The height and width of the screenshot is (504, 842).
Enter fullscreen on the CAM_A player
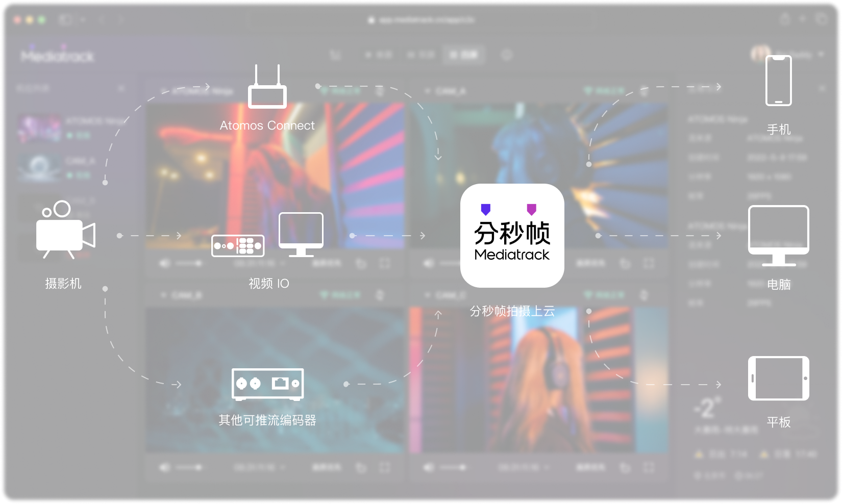pos(649,263)
